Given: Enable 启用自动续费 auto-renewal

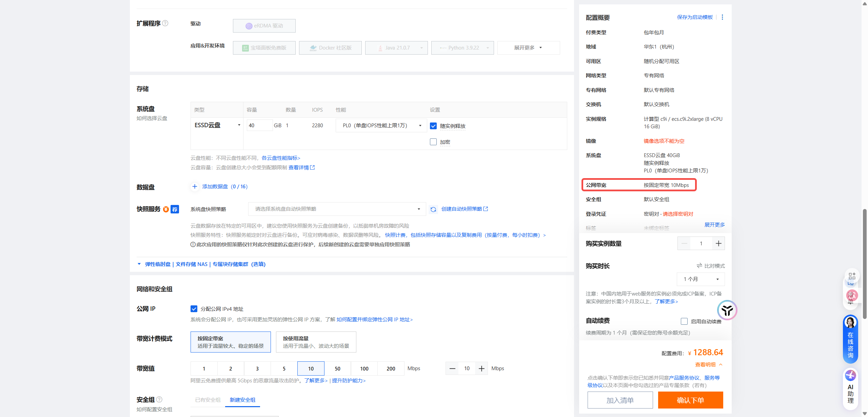Looking at the screenshot, I should pyautogui.click(x=684, y=321).
